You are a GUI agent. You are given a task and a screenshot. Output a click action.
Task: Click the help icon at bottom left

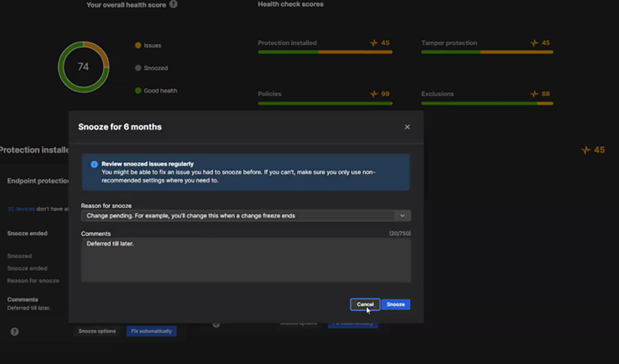[x=14, y=332]
